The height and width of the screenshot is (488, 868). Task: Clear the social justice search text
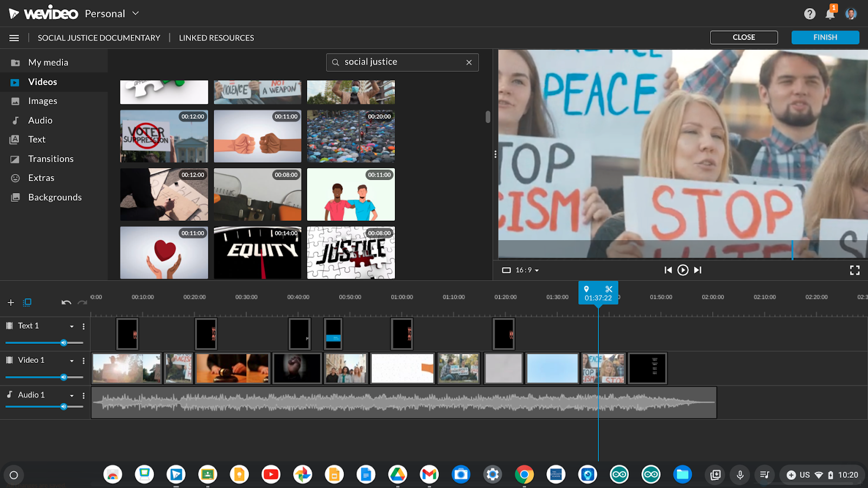tap(469, 62)
